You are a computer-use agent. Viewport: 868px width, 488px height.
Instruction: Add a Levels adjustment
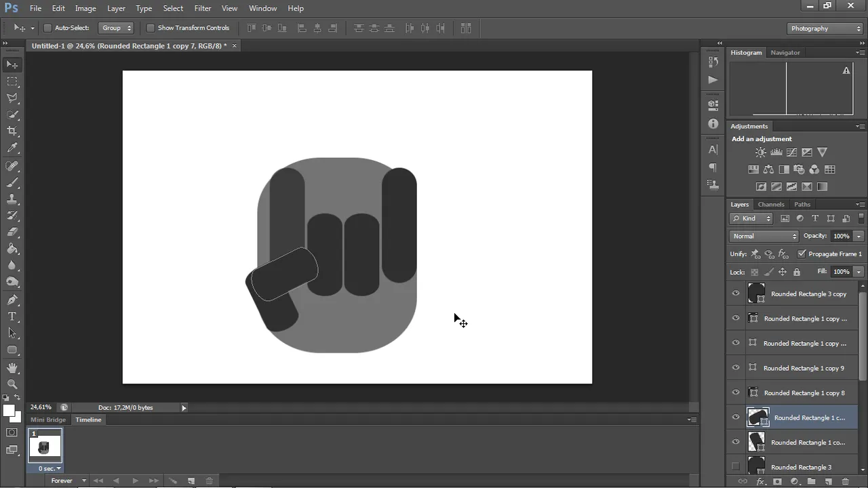776,152
